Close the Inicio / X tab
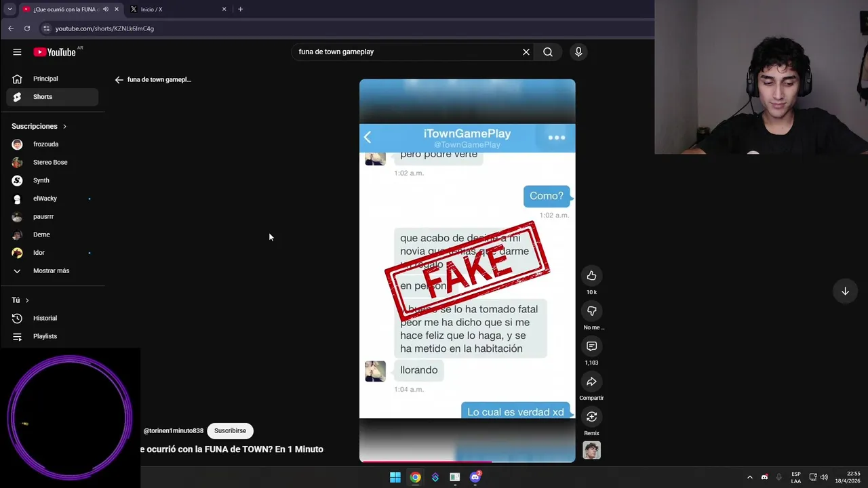The height and width of the screenshot is (488, 868). tap(224, 9)
